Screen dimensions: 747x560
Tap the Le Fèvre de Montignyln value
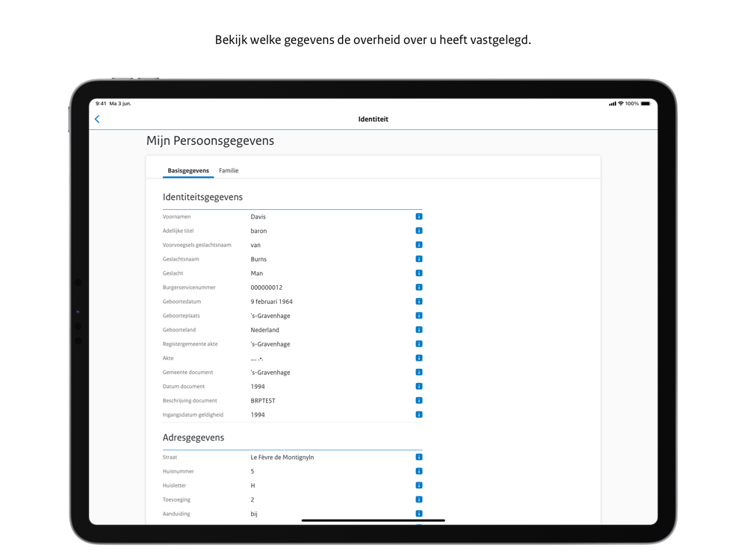pos(282,457)
